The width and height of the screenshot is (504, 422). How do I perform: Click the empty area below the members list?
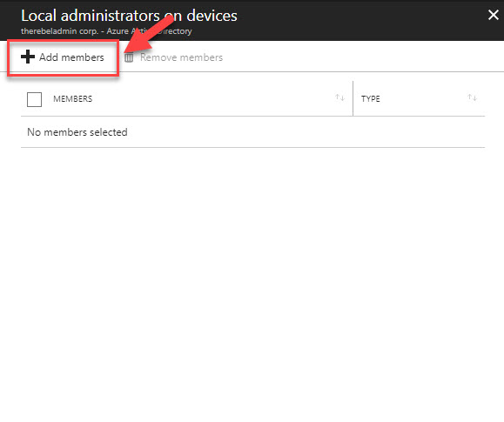point(253,283)
